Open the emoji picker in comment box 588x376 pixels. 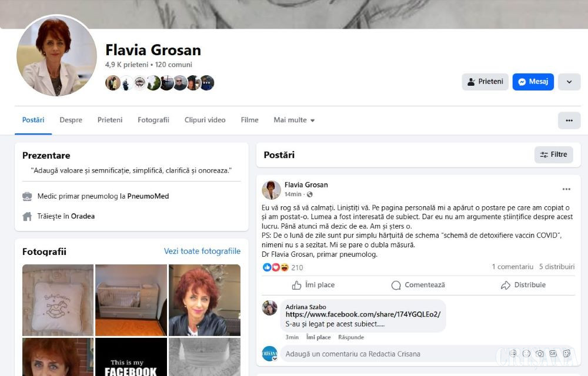click(526, 354)
